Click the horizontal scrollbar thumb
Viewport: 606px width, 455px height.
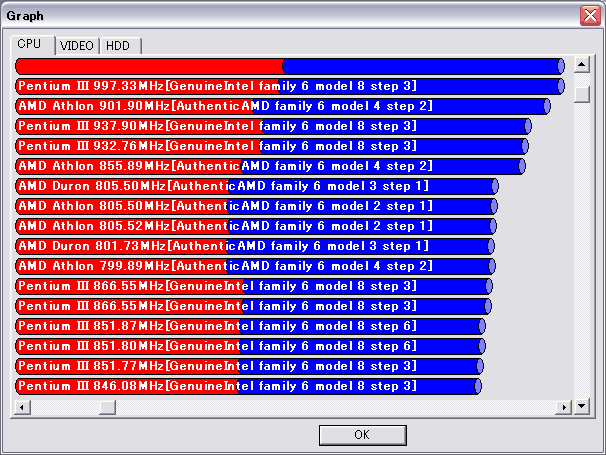pos(107,407)
